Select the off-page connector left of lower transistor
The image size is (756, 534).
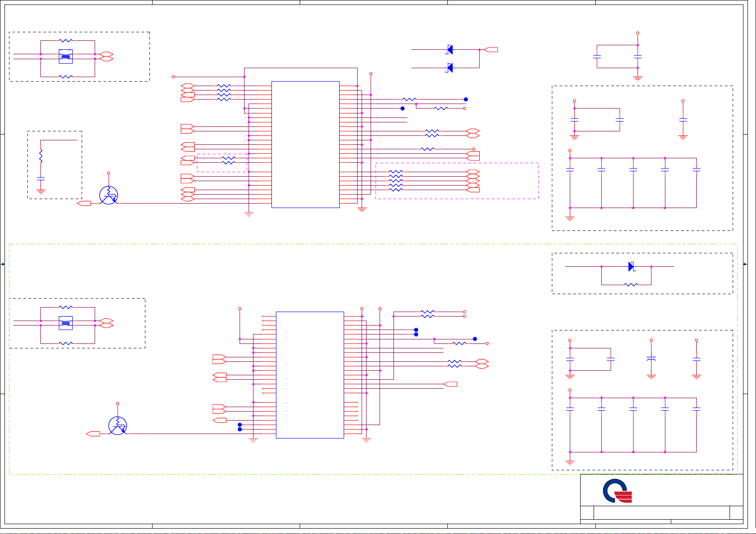pyautogui.click(x=93, y=434)
